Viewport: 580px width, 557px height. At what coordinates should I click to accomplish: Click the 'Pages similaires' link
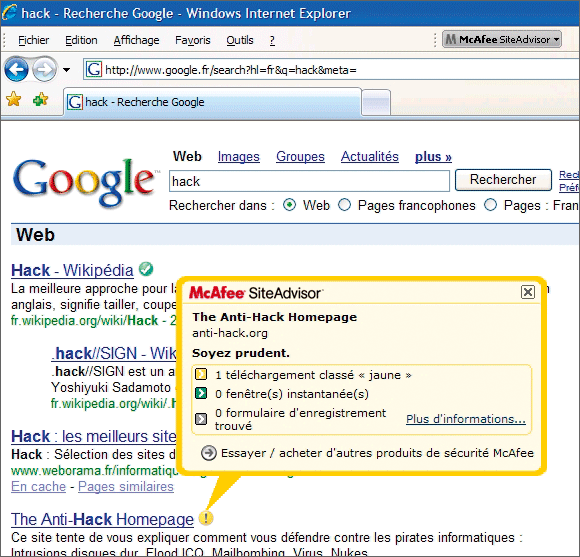126,486
